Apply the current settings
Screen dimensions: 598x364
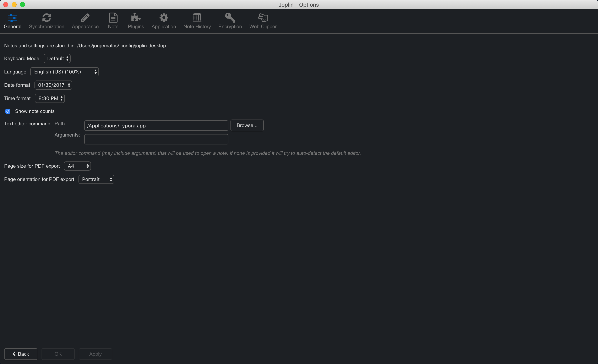[95, 354]
